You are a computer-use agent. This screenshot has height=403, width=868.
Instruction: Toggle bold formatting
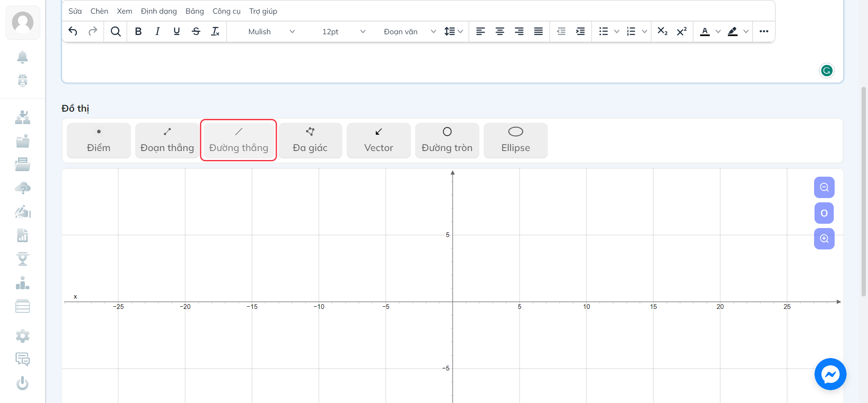coord(138,31)
